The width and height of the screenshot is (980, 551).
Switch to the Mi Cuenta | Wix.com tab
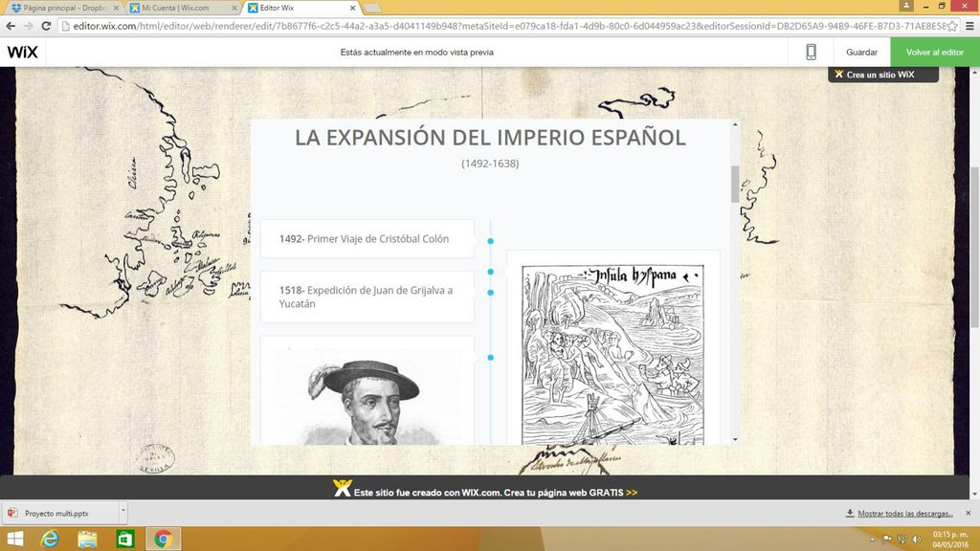click(181, 8)
